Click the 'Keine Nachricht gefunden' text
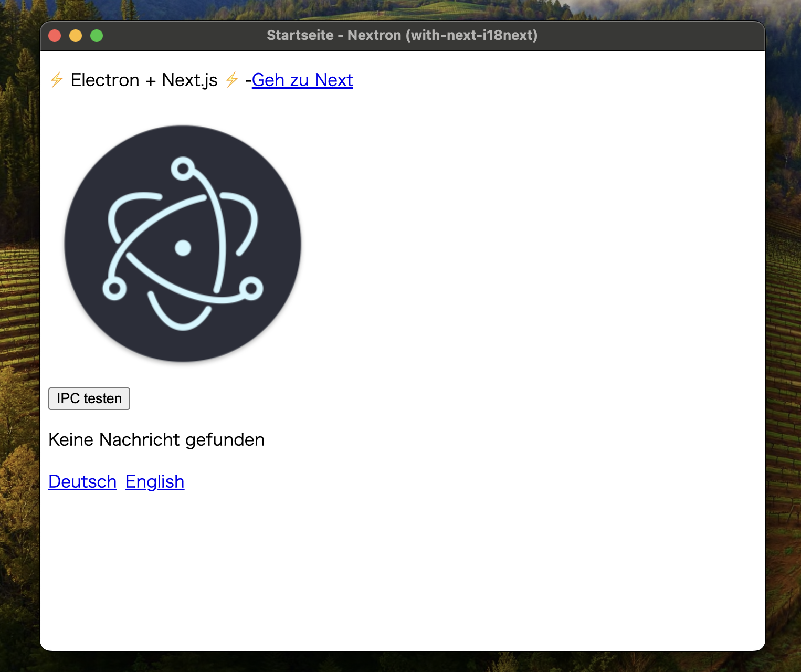The height and width of the screenshot is (672, 801). click(x=156, y=439)
